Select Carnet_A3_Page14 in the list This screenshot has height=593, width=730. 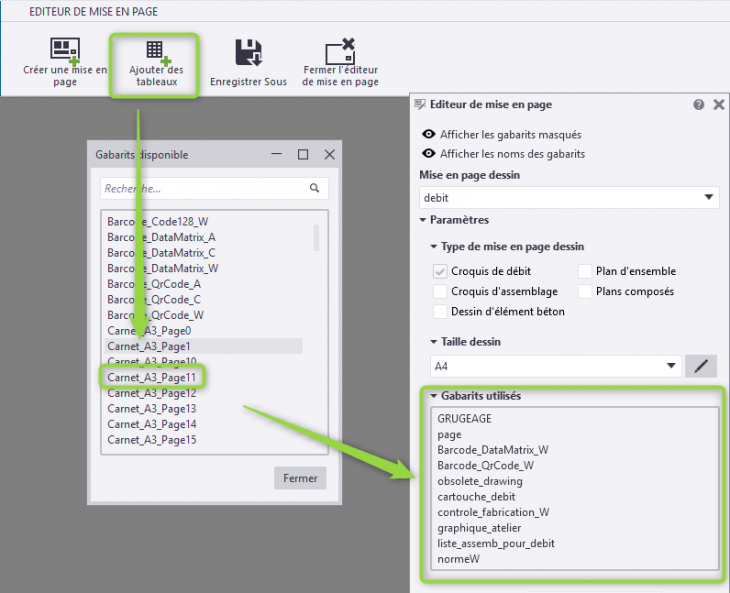[x=152, y=425]
